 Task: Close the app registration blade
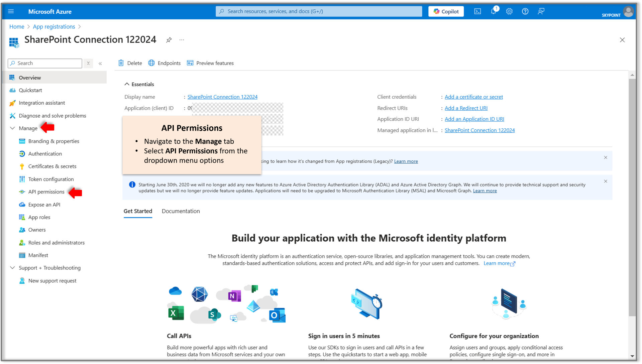[x=622, y=40]
